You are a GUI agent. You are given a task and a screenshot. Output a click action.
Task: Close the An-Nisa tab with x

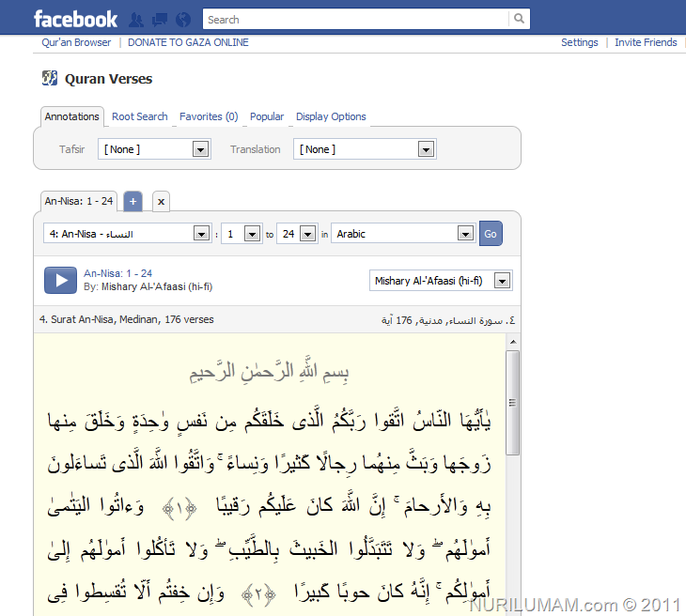(x=161, y=202)
